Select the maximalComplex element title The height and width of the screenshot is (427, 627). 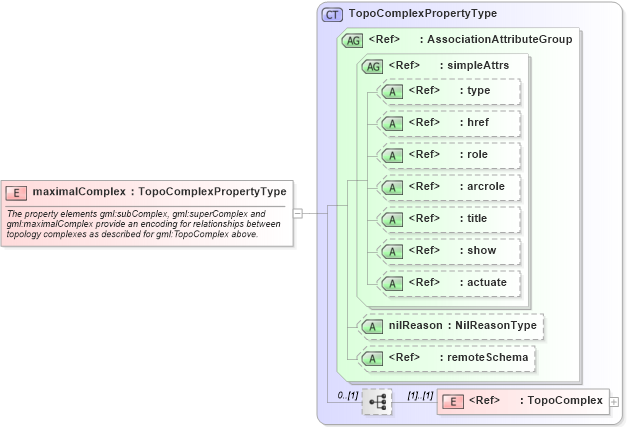pyautogui.click(x=159, y=192)
